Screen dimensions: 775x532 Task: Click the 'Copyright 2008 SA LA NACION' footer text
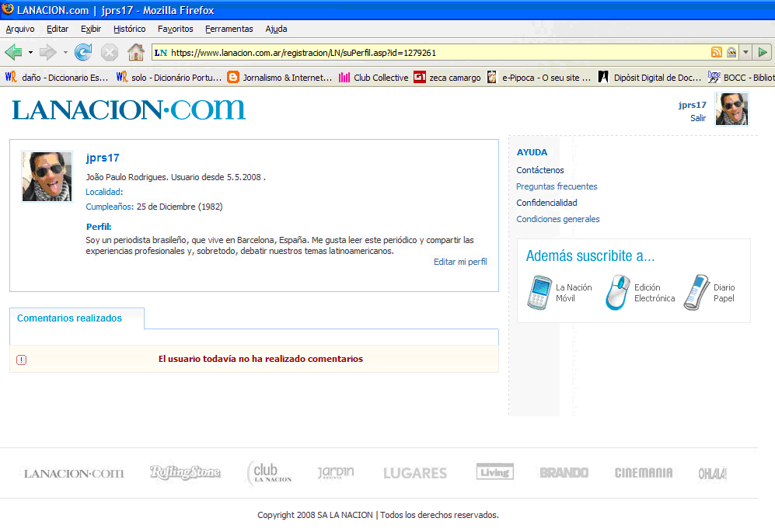pyautogui.click(x=316, y=515)
